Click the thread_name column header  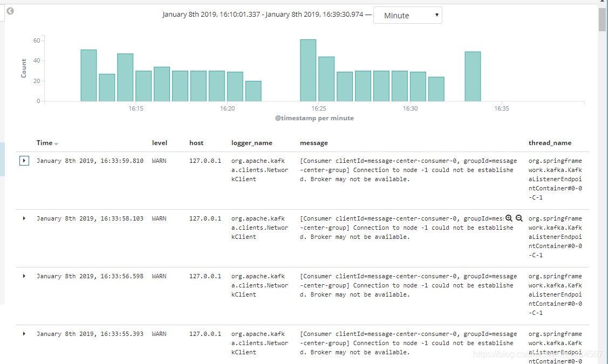[550, 143]
